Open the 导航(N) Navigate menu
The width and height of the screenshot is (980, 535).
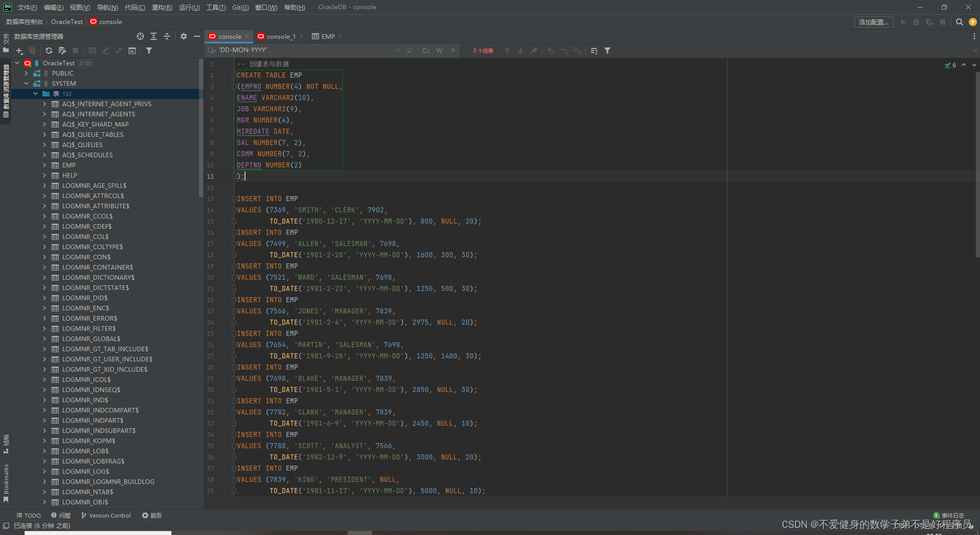[107, 7]
